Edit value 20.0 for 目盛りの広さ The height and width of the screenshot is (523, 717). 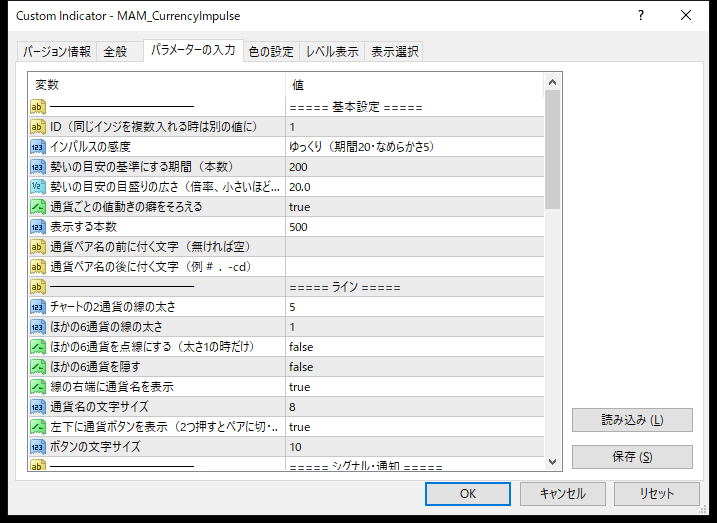click(415, 187)
